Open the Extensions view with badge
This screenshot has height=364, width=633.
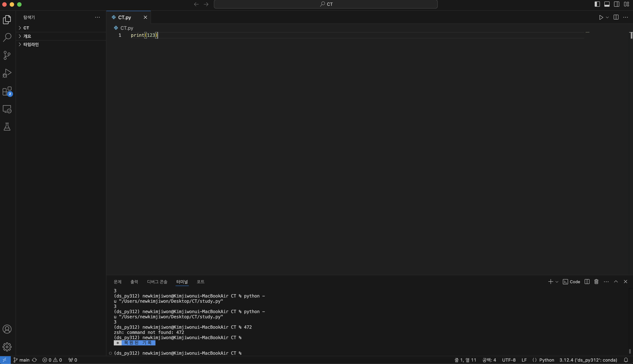coord(7,91)
